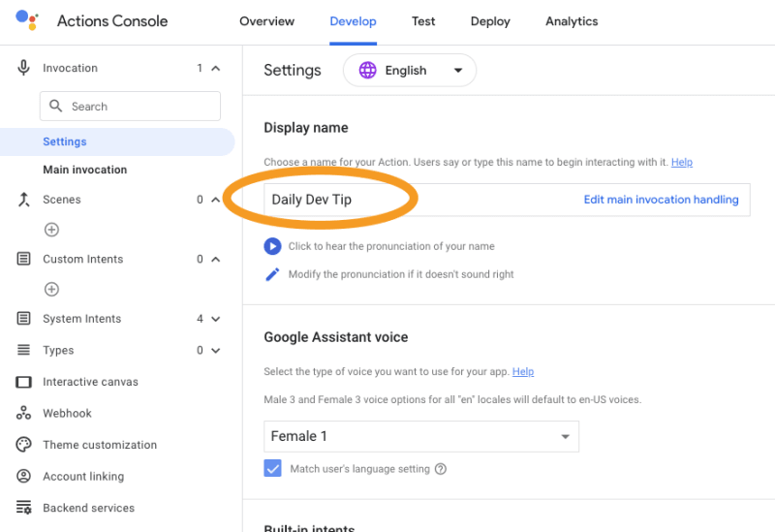The height and width of the screenshot is (532, 775).
Task: Switch to the Deploy tab
Action: (x=490, y=21)
